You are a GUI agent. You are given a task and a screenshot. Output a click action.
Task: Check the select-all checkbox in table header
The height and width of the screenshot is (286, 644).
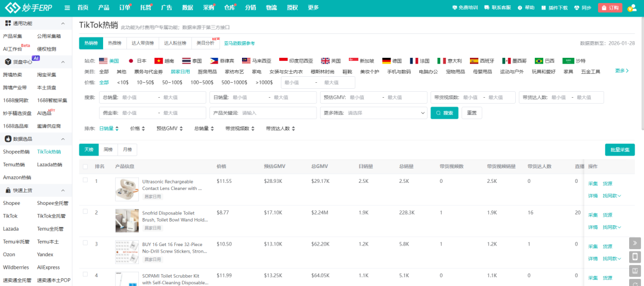click(x=85, y=167)
